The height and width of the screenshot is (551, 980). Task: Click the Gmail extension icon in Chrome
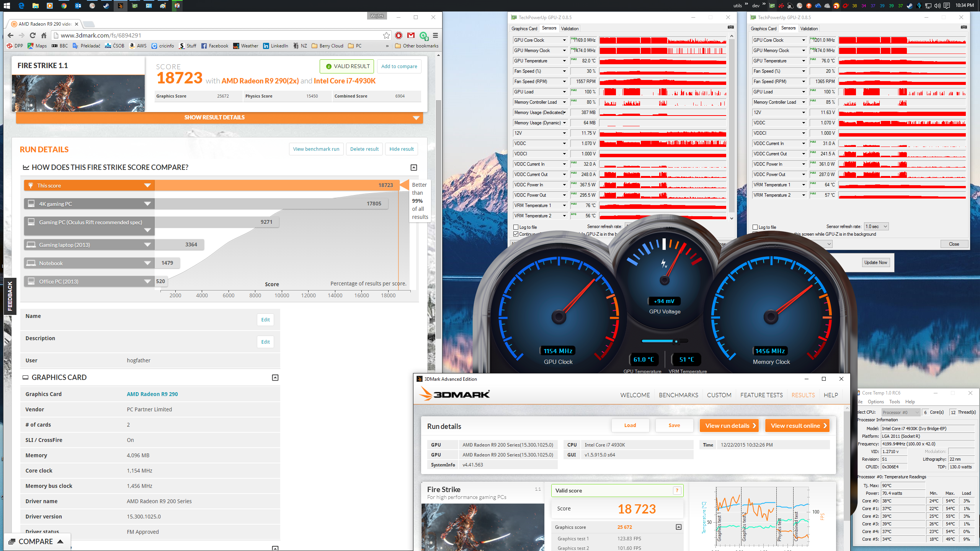pos(411,35)
